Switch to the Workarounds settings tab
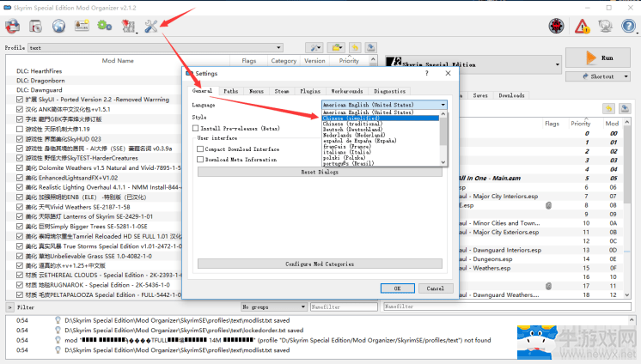 click(346, 91)
